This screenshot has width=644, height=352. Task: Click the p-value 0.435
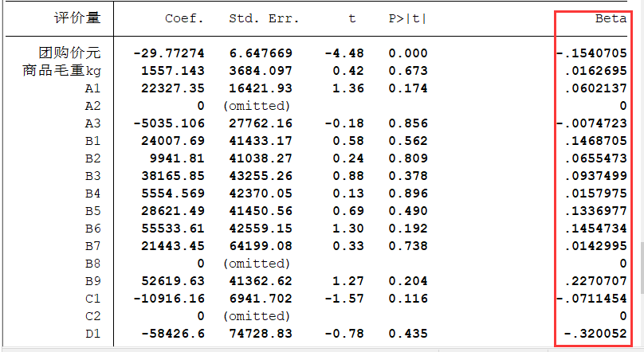(408, 334)
